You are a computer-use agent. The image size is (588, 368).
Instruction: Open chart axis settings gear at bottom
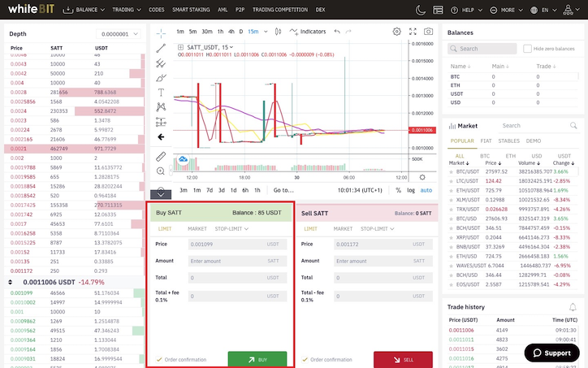coord(422,177)
